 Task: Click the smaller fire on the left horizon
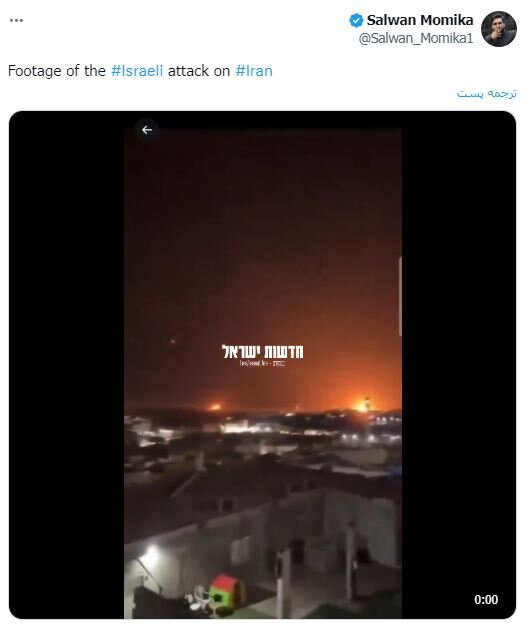click(215, 407)
